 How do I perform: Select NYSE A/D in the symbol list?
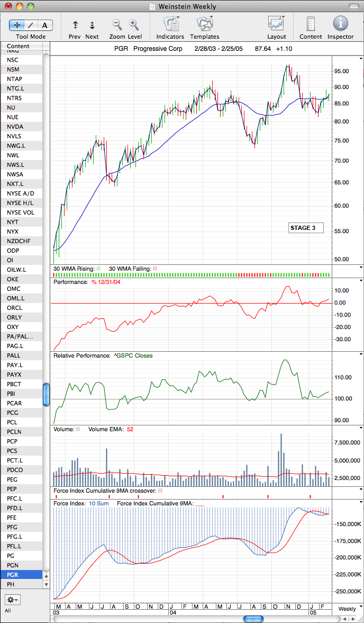(22, 193)
